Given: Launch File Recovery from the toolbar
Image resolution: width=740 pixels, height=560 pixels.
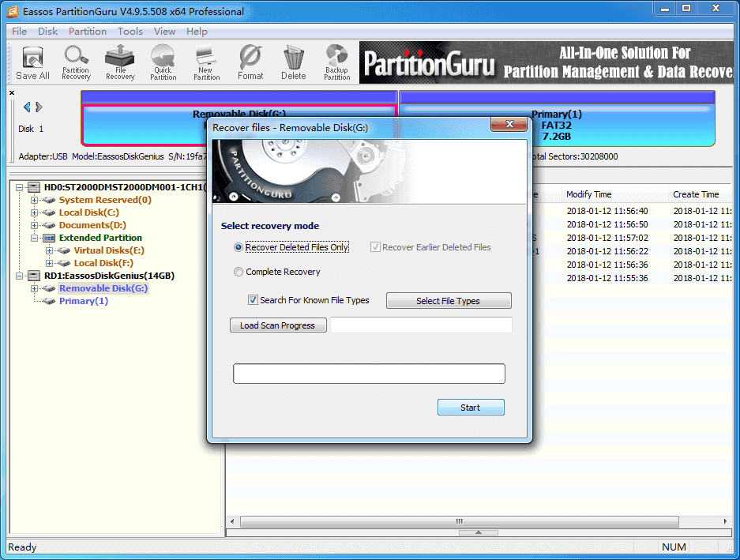Looking at the screenshot, I should (x=120, y=63).
